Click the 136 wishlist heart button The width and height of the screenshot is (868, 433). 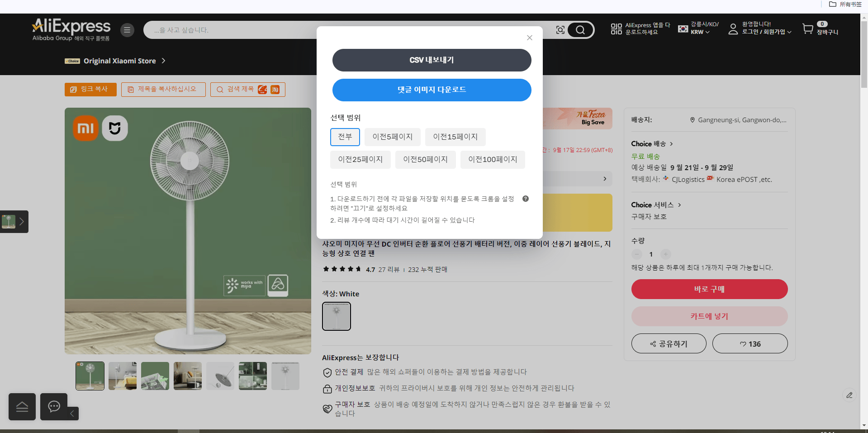(750, 344)
